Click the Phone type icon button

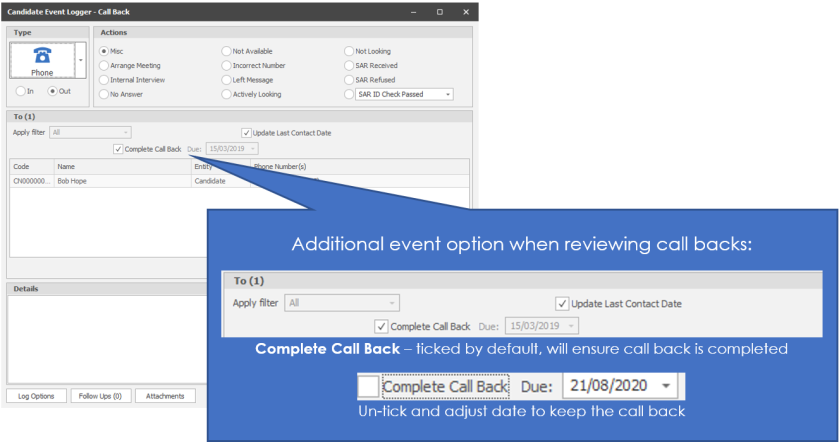click(x=42, y=61)
